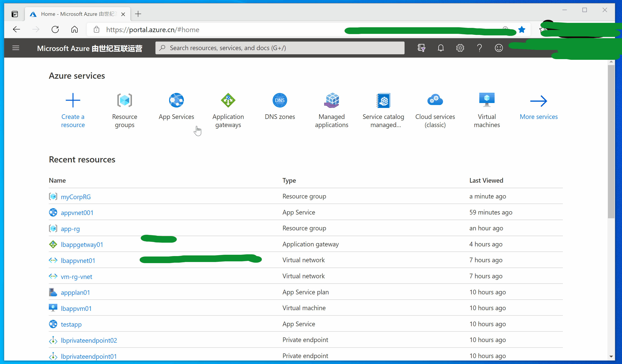Click the scroll down arrow of page scrollbar
The height and width of the screenshot is (364, 622).
point(611,356)
